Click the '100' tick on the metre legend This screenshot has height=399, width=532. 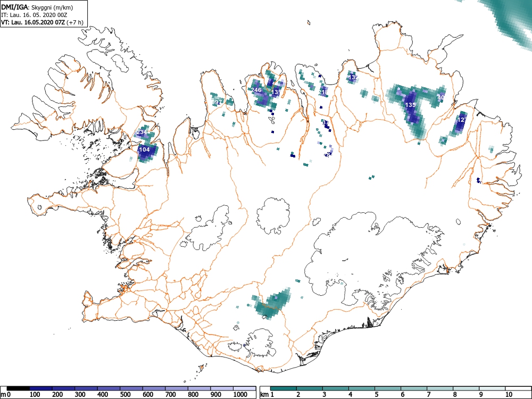35,395
